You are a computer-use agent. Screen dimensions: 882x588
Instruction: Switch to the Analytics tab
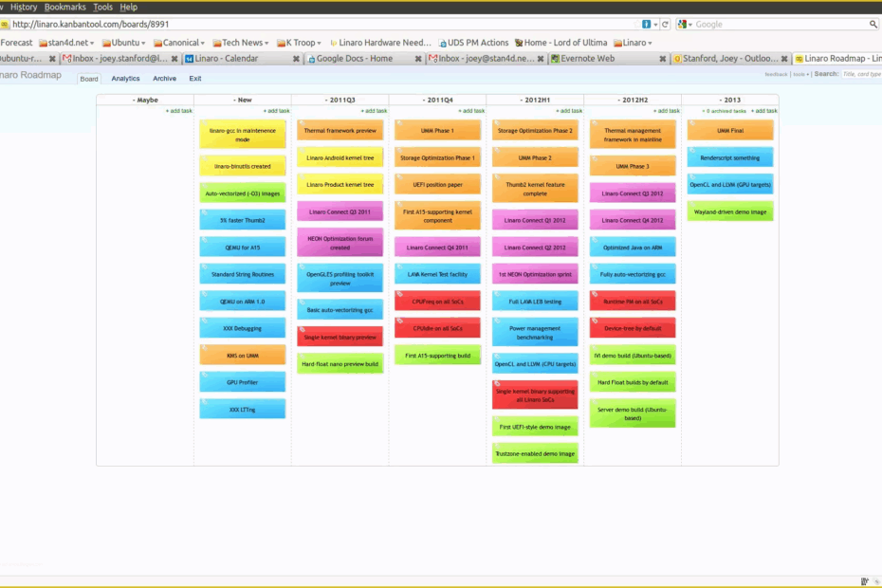[125, 77]
